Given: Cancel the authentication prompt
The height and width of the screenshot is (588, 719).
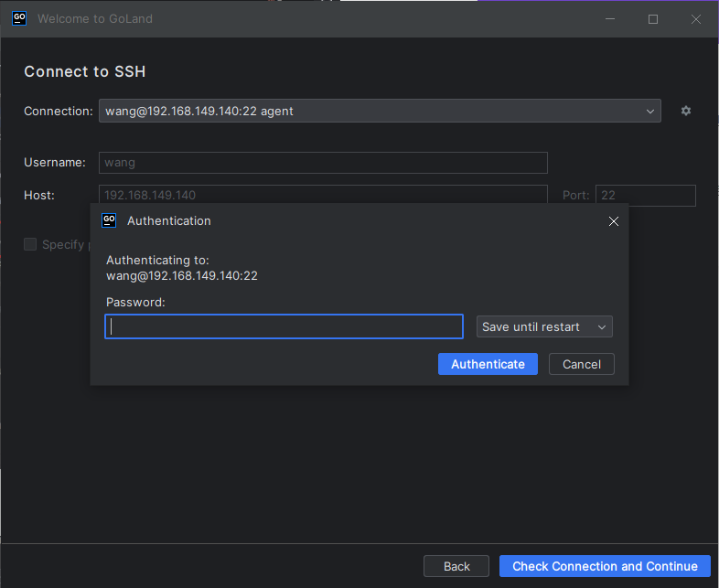Looking at the screenshot, I should click(x=581, y=364).
